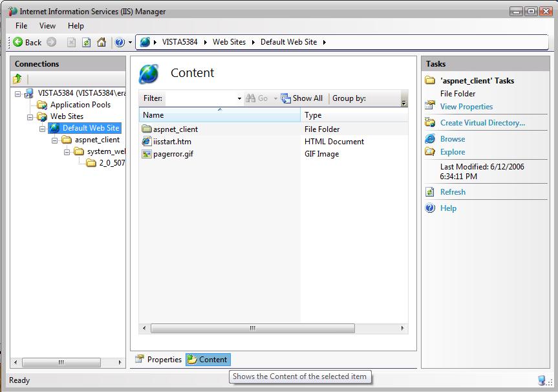
Task: Toggle Show All in the content filter bar
Action: point(302,98)
